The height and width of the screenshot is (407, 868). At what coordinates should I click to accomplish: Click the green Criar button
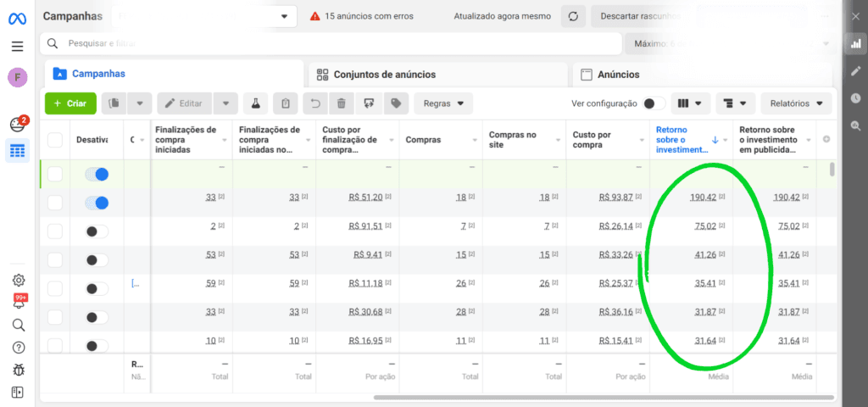click(x=70, y=103)
